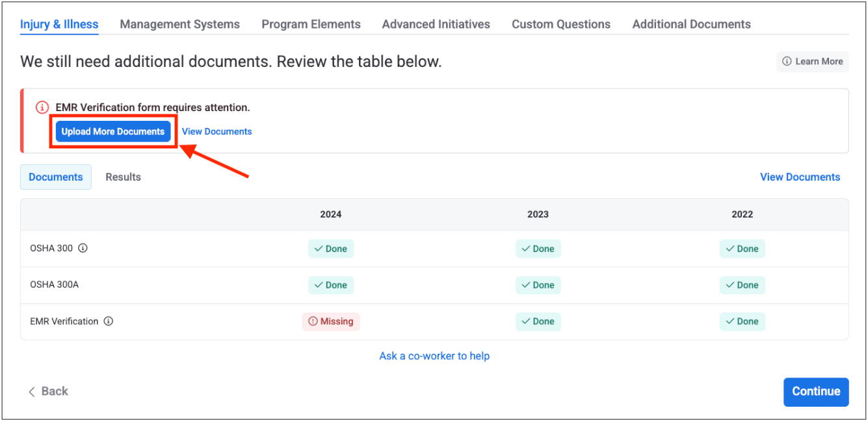
Task: Click the OSHA 300A Done badge for 2023
Action: [x=538, y=285]
